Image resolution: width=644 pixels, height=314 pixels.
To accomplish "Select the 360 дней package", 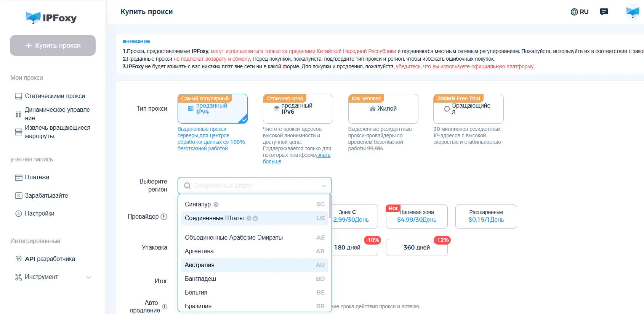I will click(417, 248).
